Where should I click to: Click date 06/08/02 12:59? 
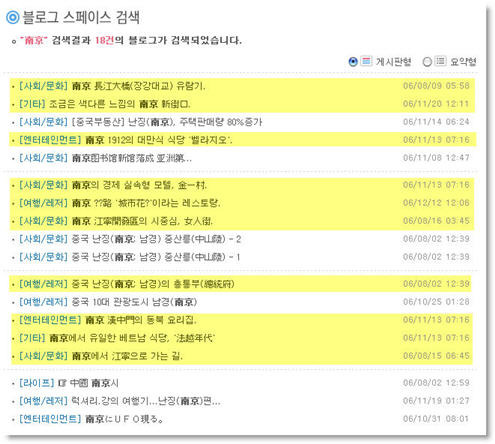[436, 383]
